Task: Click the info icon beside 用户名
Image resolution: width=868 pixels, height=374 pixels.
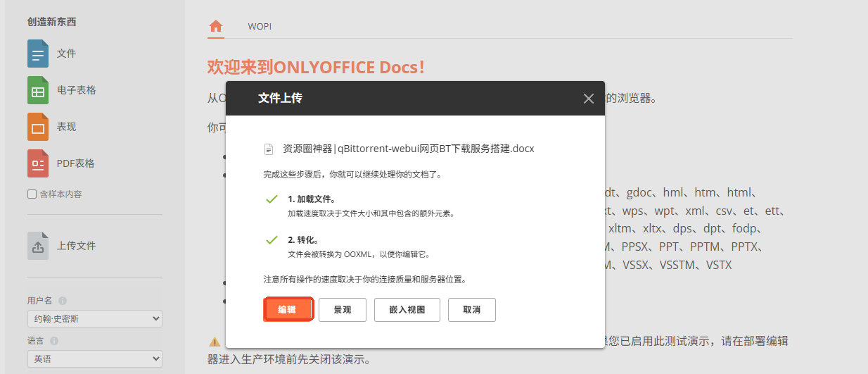Action: 63,301
